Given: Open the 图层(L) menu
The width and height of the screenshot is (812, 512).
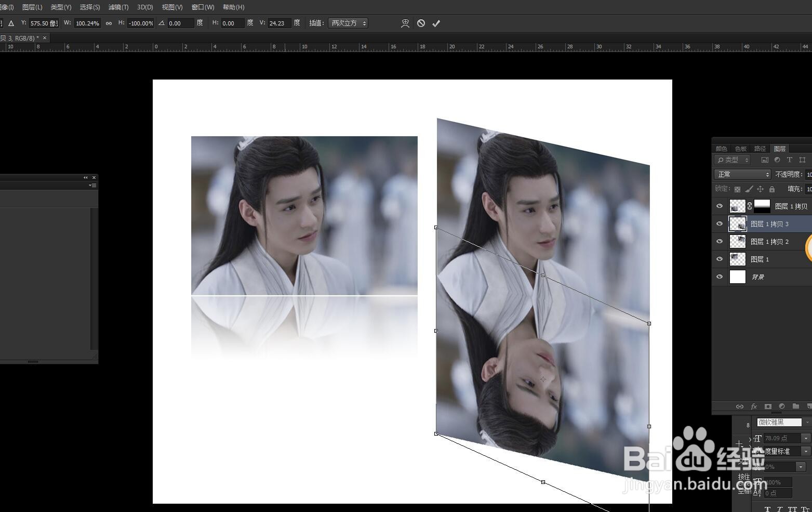Looking at the screenshot, I should pos(32,7).
